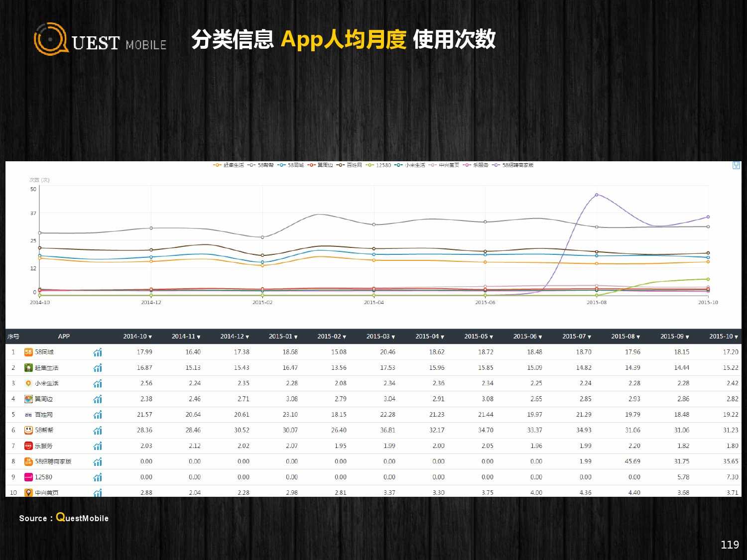Click the 中兴黄页 app logo in table
Viewport: 747px width, 560px height.
(x=28, y=492)
